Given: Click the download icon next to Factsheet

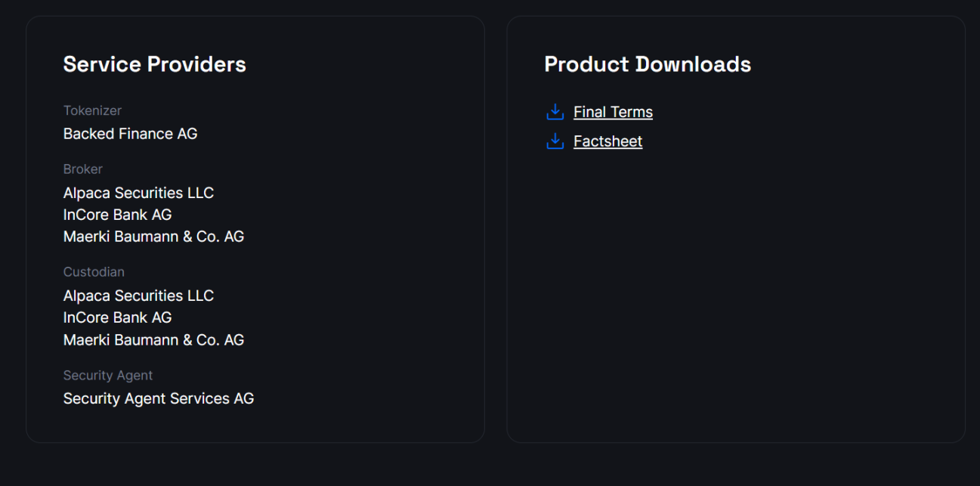Looking at the screenshot, I should pyautogui.click(x=555, y=141).
